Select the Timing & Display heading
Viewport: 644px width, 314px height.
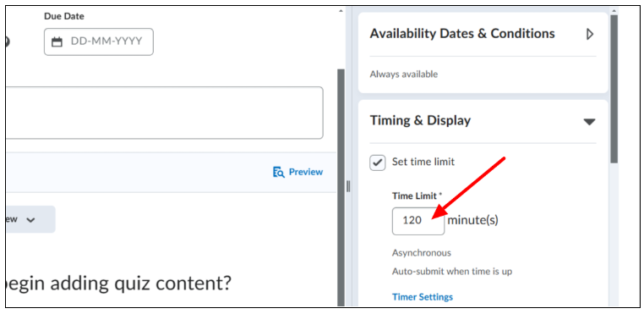click(x=420, y=120)
